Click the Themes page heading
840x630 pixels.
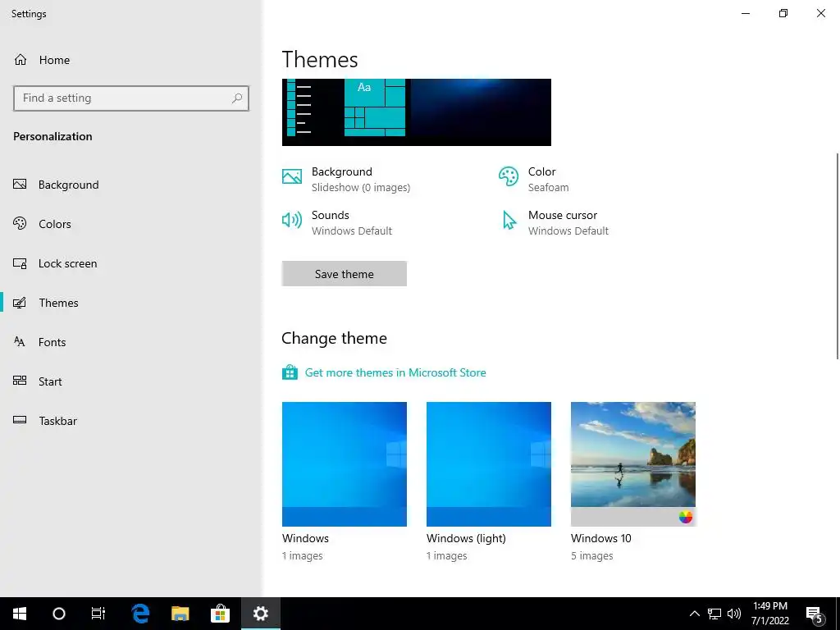click(x=320, y=59)
